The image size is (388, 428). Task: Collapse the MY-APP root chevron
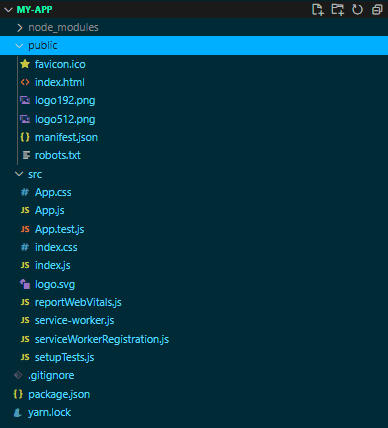(8, 10)
